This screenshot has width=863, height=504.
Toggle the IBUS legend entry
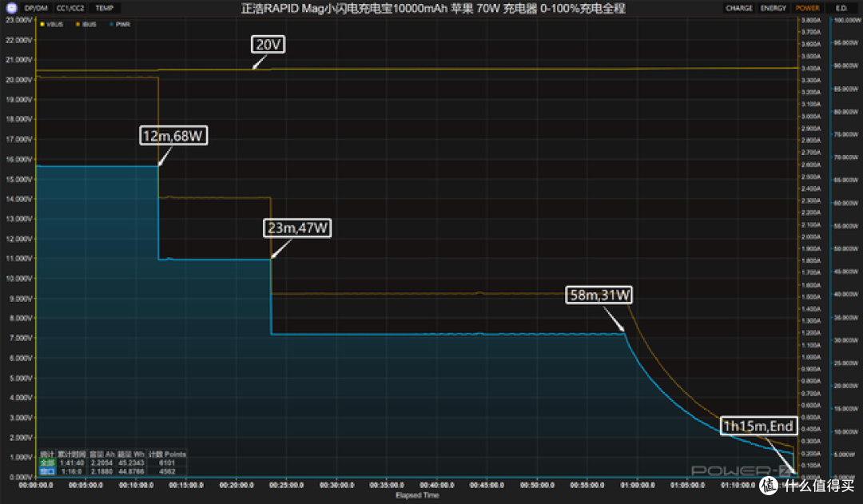click(86, 24)
